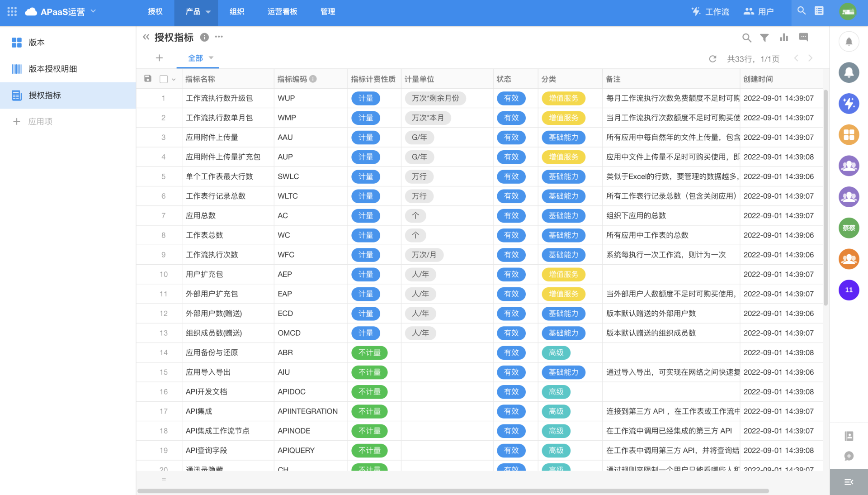Viewport: 868px width, 495px height.
Task: Expand the 全部 view dropdown arrow
Action: pyautogui.click(x=211, y=58)
